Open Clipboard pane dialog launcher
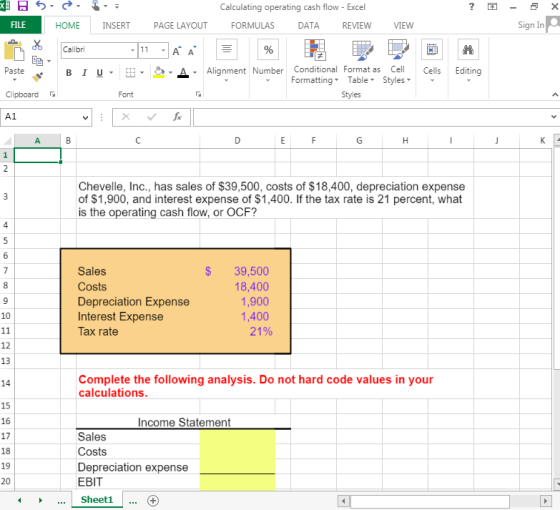560x510 pixels. point(52,94)
